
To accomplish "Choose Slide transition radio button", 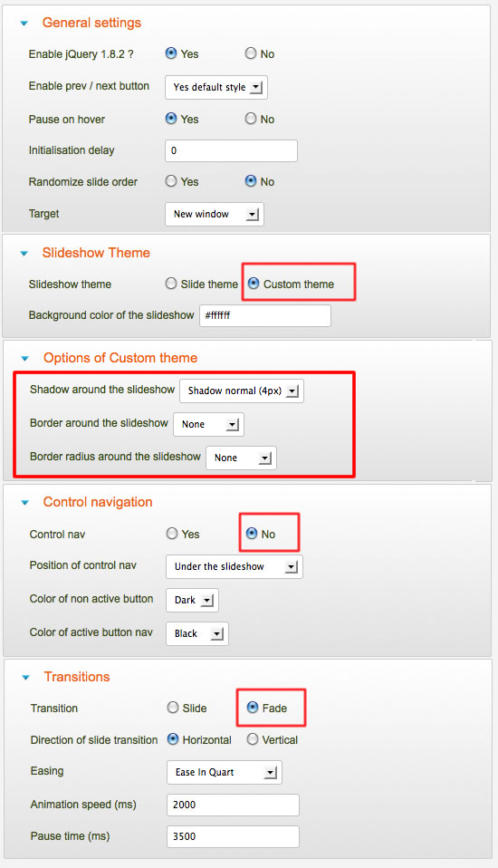I will click(173, 708).
